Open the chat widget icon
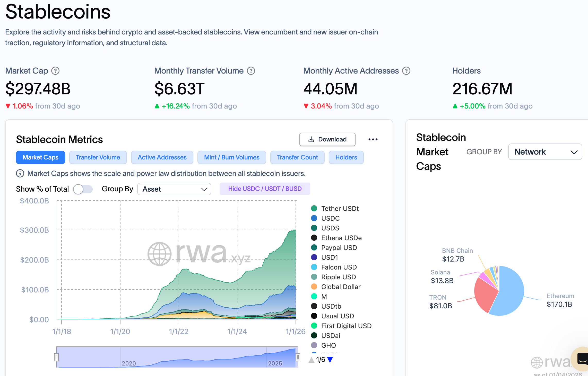 click(x=582, y=359)
